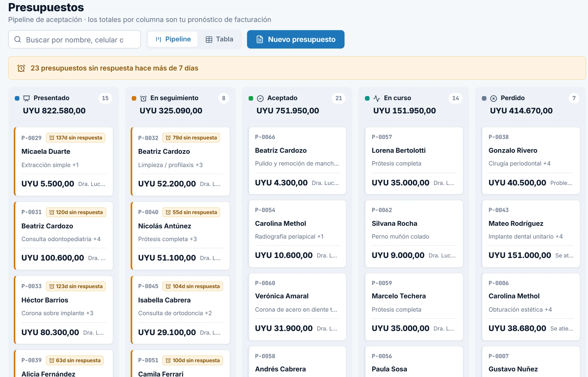Click clock icon in the 79d sin respuesta badge
The height and width of the screenshot is (377, 588).
(x=168, y=138)
